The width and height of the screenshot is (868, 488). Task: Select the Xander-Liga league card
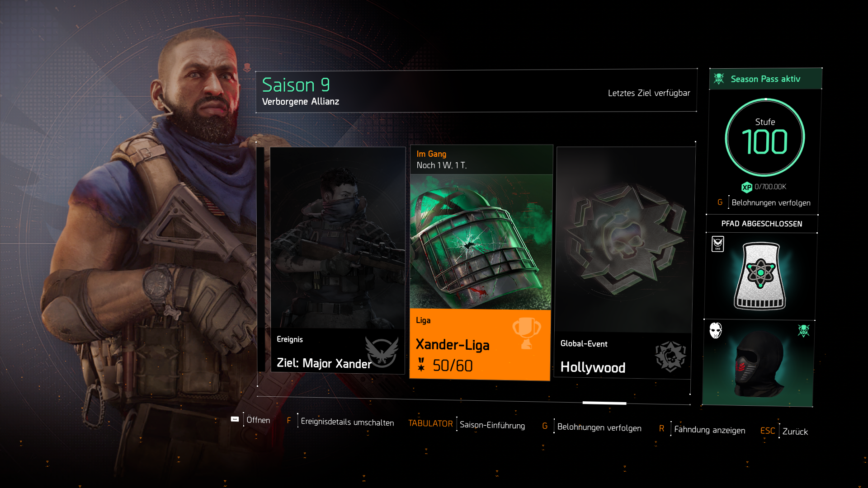(x=481, y=263)
